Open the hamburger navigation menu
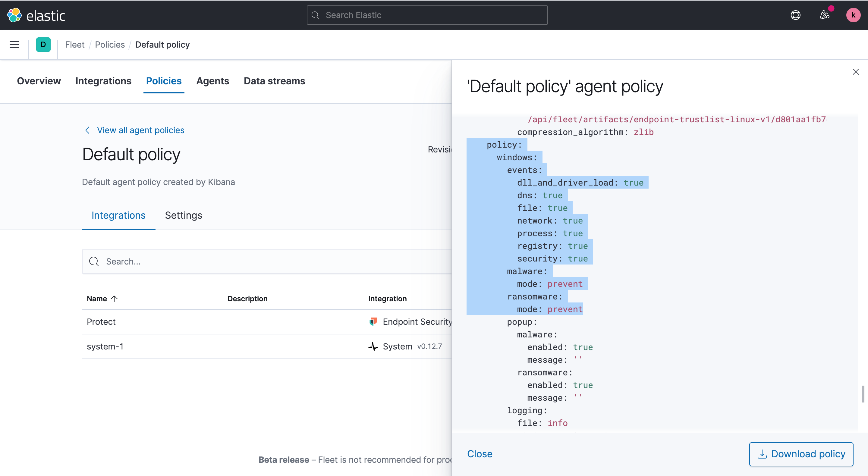This screenshot has width=868, height=476. 14,45
